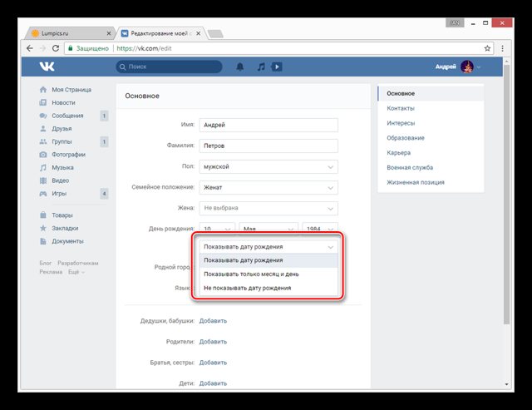Screen dimensions: 532x410
Task: Click the Фамилия field with Петров
Action: point(268,146)
